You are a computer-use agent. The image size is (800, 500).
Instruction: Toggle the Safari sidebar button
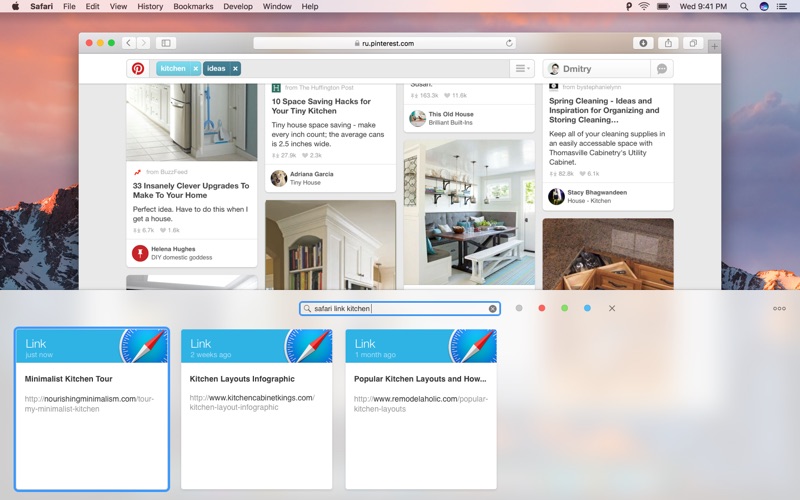(x=166, y=43)
